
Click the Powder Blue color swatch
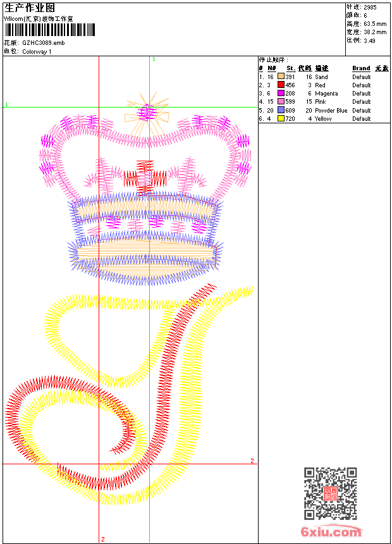click(x=281, y=110)
